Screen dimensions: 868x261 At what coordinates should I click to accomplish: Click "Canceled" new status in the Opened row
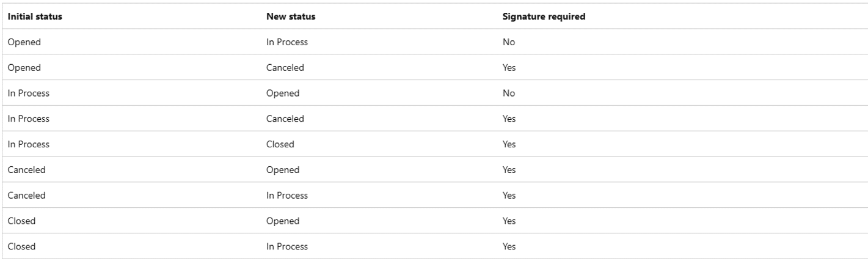click(285, 68)
